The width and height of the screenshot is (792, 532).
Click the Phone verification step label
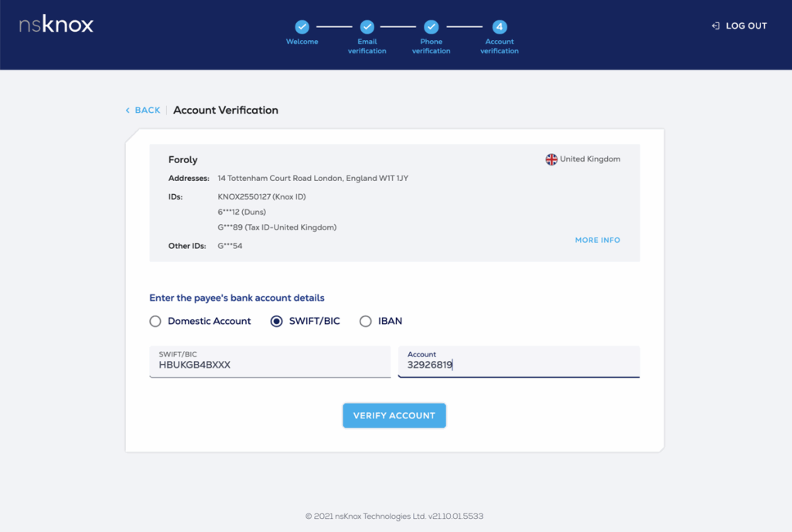tap(431, 46)
